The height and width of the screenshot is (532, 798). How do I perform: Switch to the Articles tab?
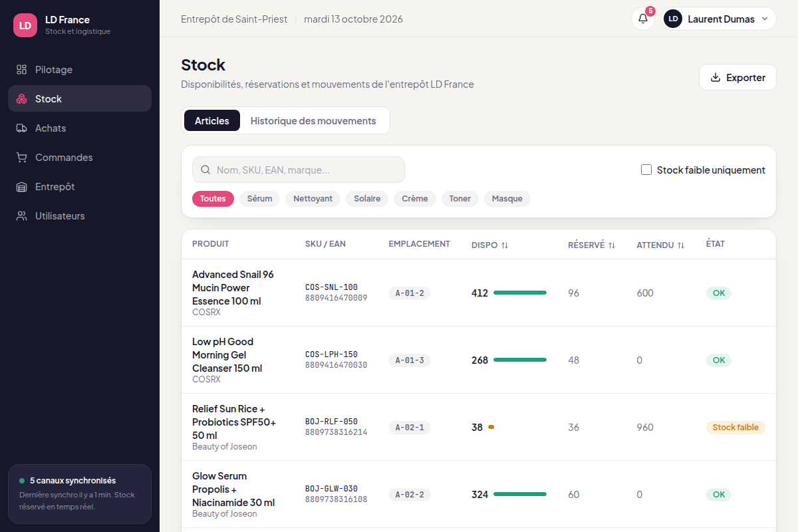pos(212,120)
